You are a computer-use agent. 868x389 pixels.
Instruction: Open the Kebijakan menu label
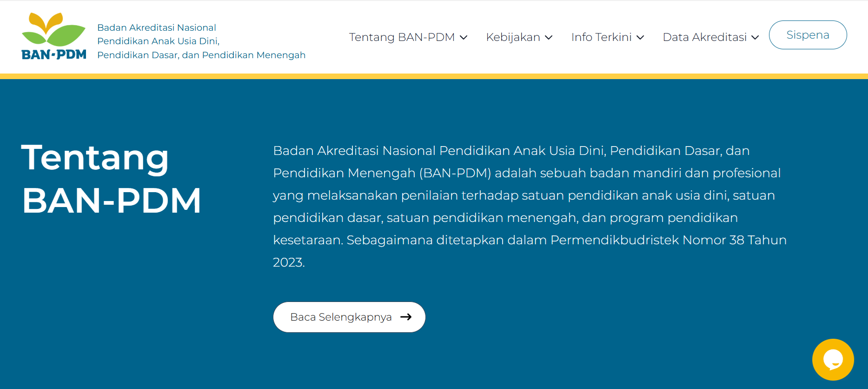pos(513,37)
